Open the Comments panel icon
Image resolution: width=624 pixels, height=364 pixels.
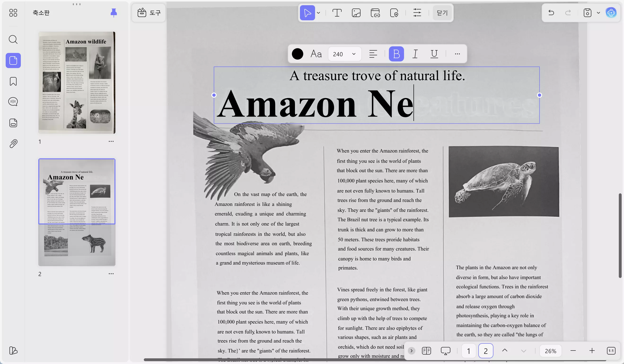13,101
